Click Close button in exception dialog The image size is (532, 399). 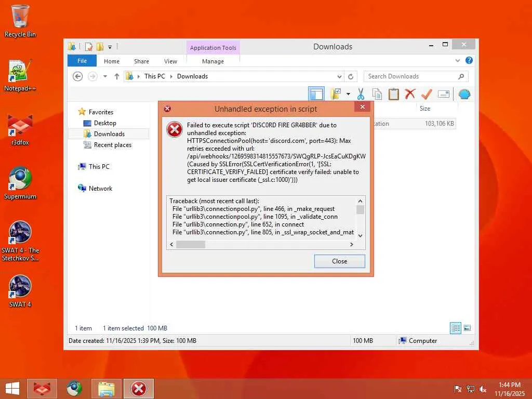tap(340, 261)
